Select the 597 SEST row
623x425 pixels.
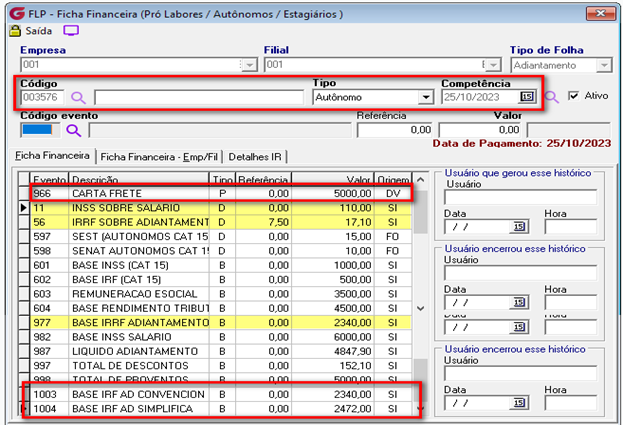221,236
